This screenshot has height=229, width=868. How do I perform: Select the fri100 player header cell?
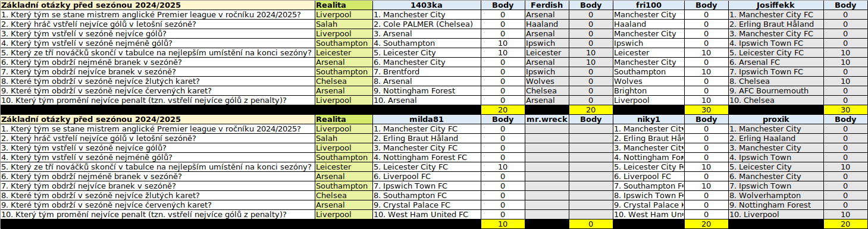click(x=648, y=5)
